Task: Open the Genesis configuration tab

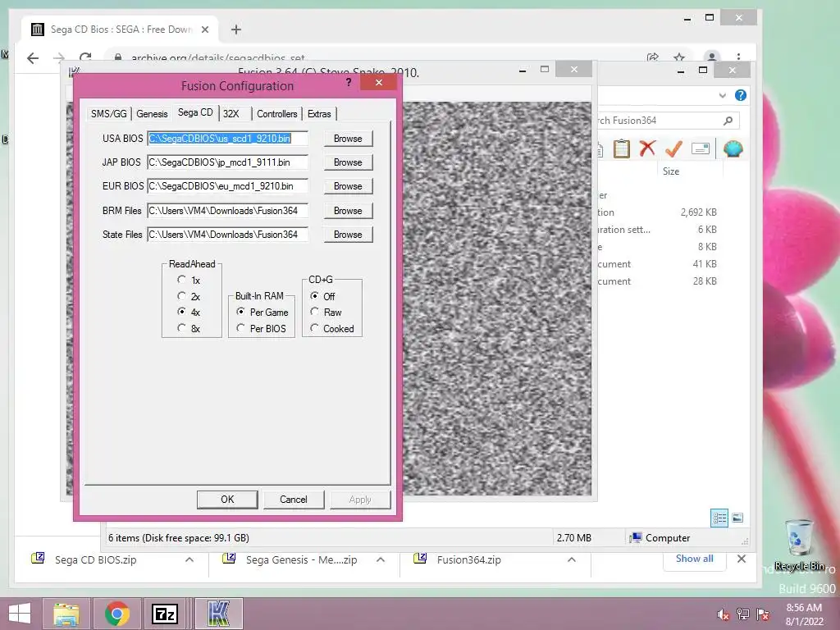Action: (152, 113)
